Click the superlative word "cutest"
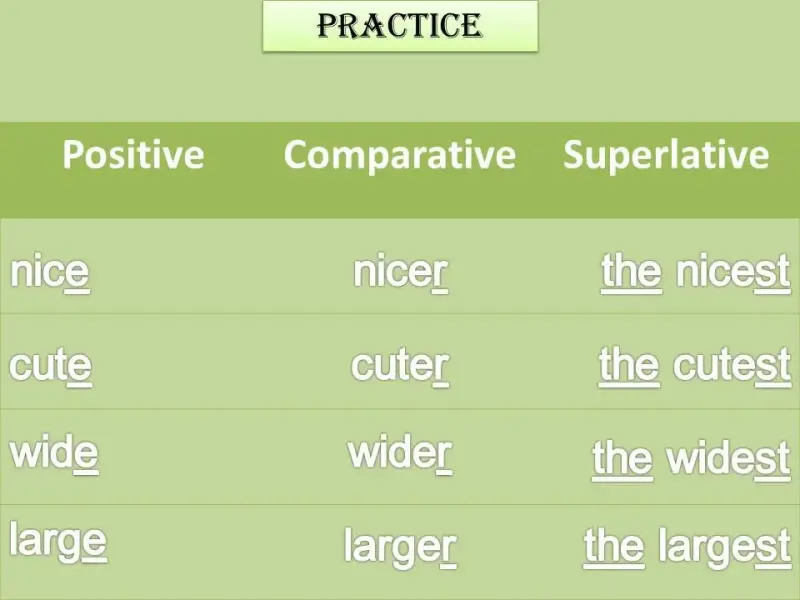The width and height of the screenshot is (800, 600). [x=732, y=367]
